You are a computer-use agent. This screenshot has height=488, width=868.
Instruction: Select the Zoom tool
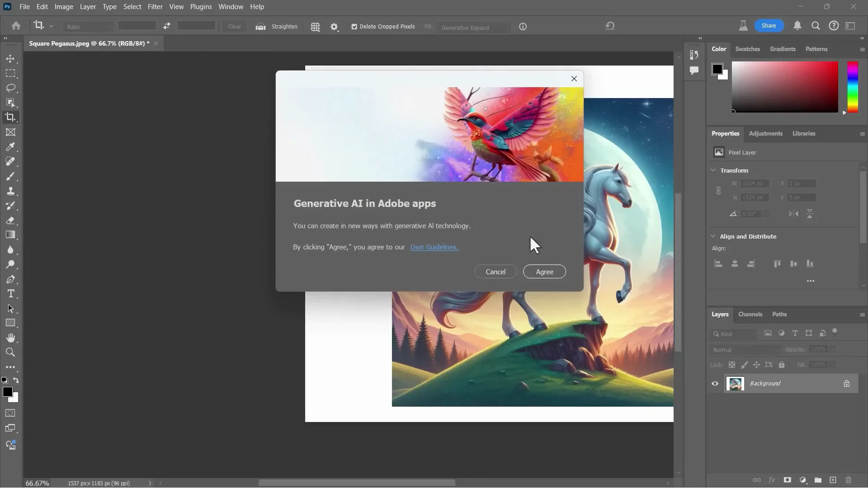point(11,352)
